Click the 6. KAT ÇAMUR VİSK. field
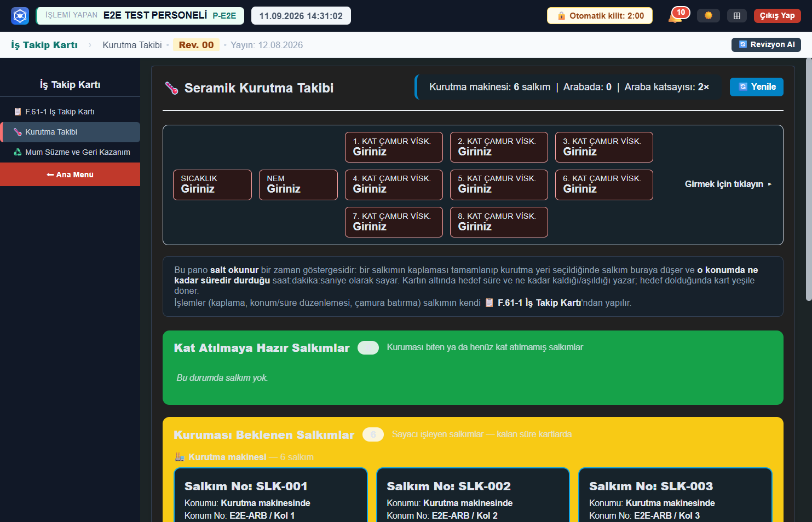This screenshot has height=522, width=812. (604, 185)
